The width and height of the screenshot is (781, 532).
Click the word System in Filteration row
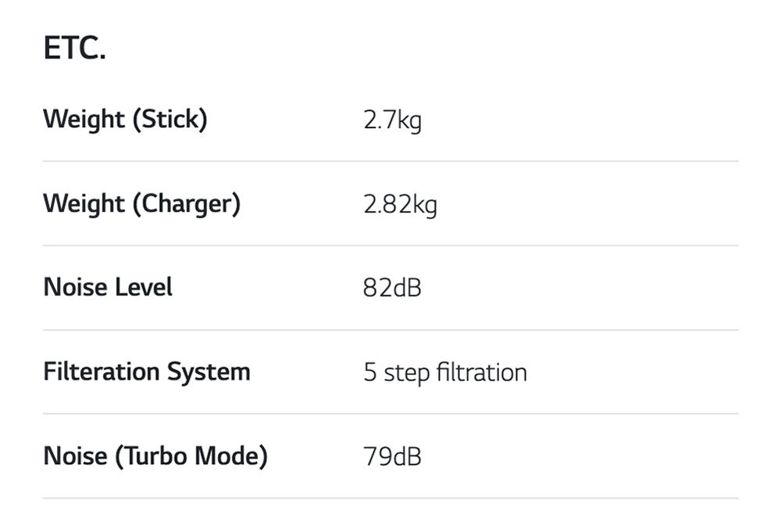point(209,372)
